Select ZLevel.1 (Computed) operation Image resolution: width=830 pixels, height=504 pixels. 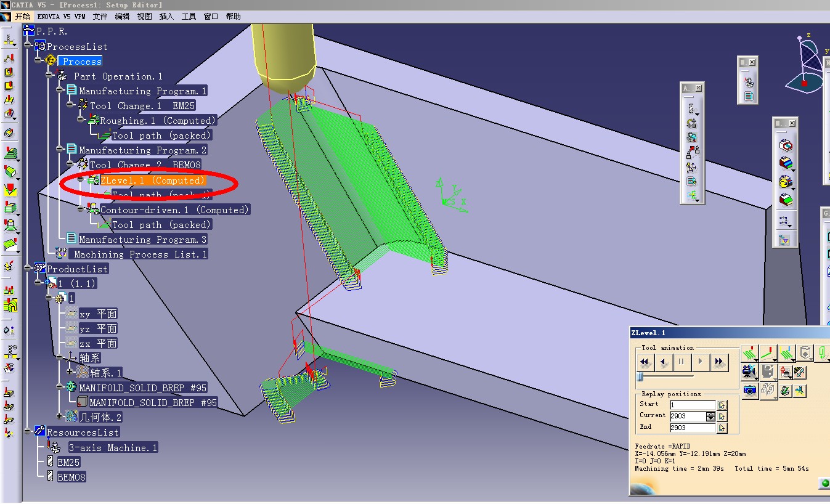(x=153, y=180)
